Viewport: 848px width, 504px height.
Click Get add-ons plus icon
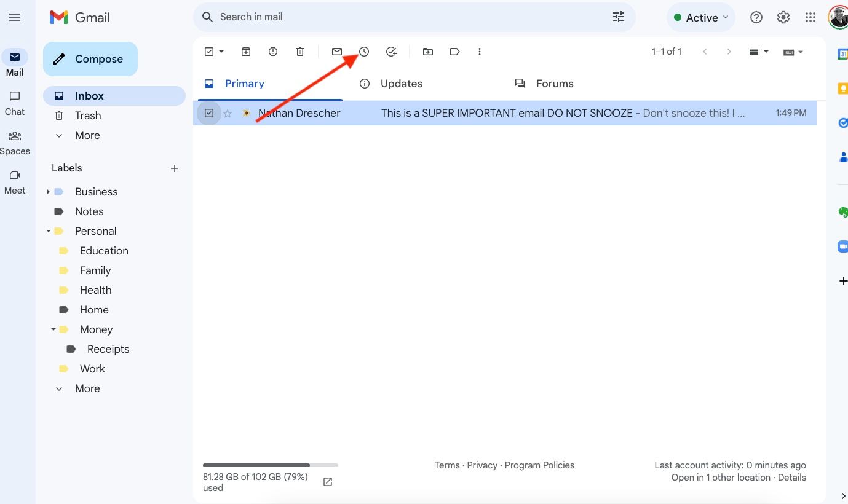pos(842,281)
